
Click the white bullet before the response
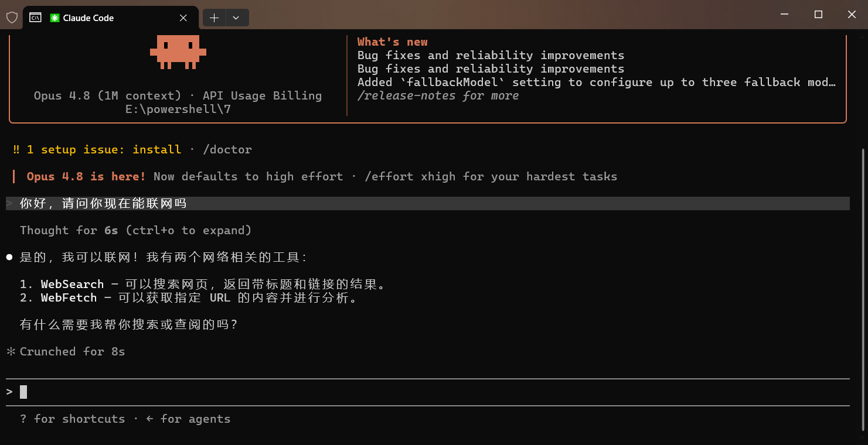(x=9, y=257)
